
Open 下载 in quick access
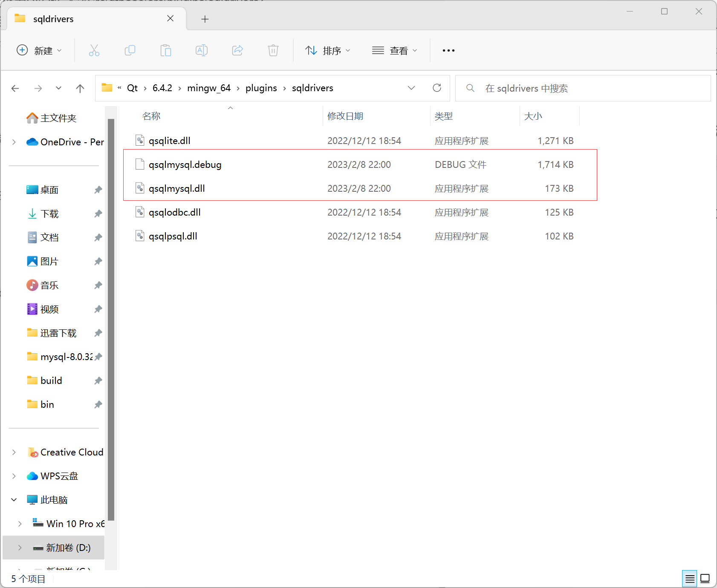pyautogui.click(x=43, y=213)
